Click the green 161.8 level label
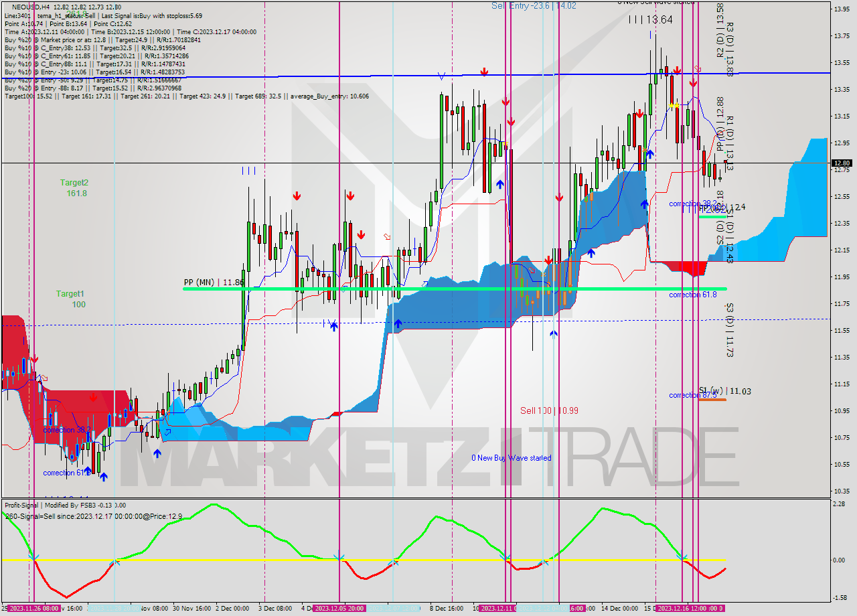Screen dimensions: 857x616 (x=77, y=193)
